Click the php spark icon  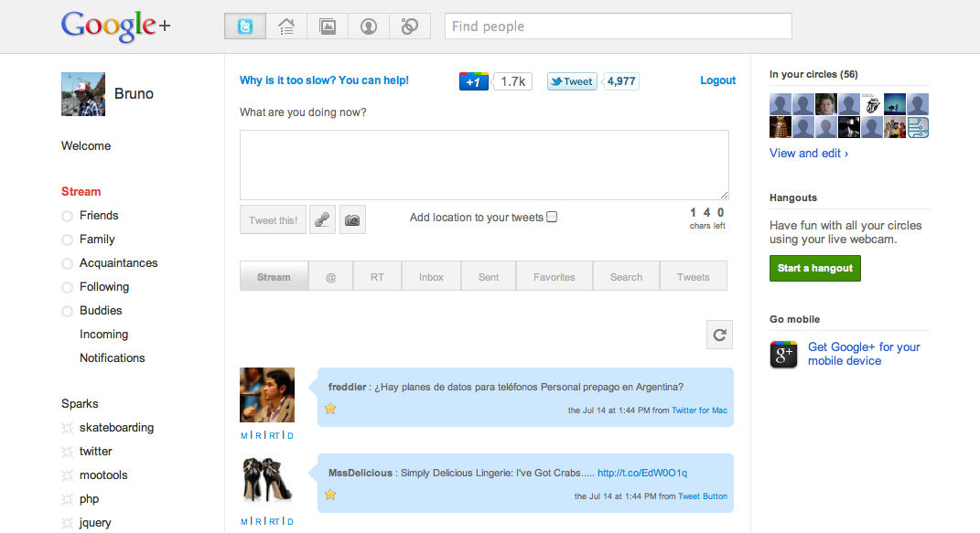[67, 498]
